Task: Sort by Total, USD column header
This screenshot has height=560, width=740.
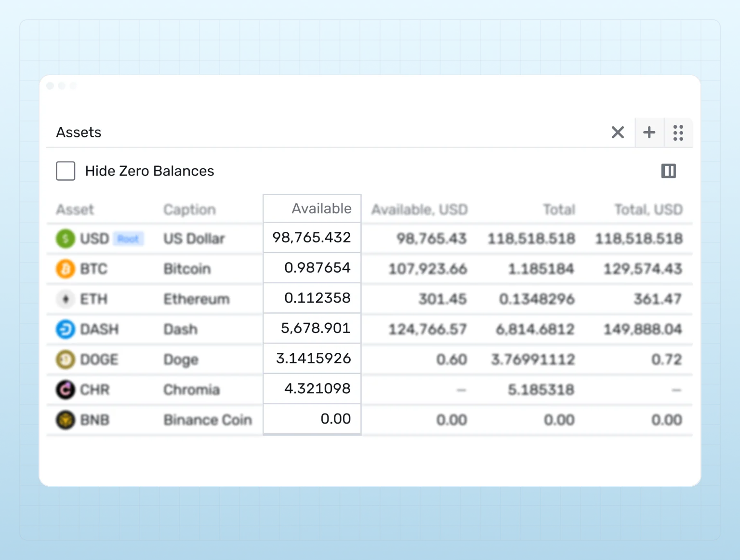Action: point(648,210)
